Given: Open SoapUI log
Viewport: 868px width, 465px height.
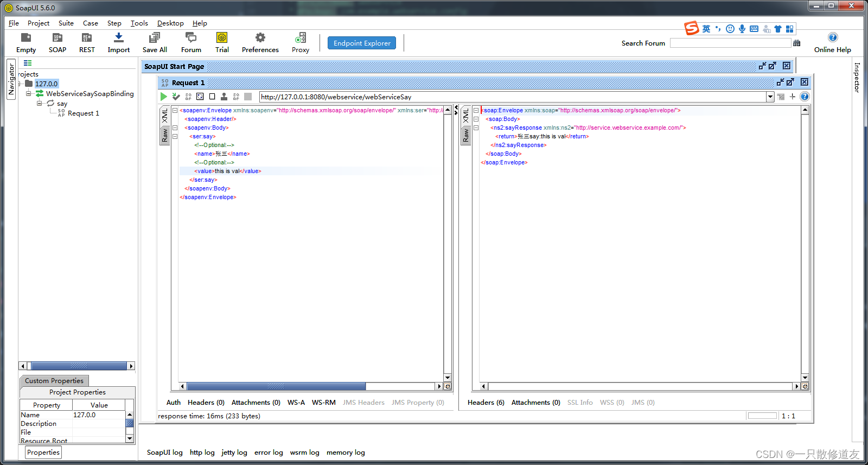Looking at the screenshot, I should tap(165, 453).
